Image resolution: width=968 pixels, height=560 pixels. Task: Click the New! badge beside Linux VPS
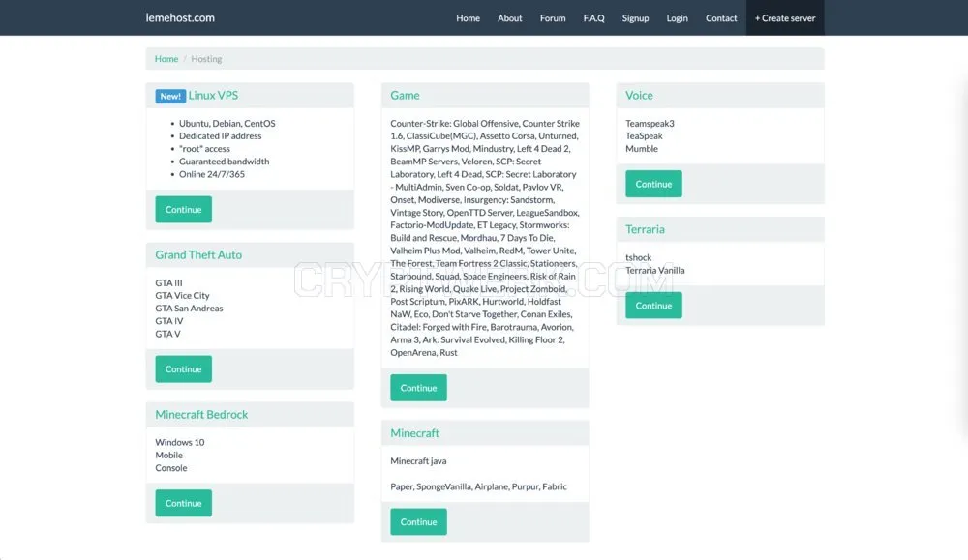(170, 96)
